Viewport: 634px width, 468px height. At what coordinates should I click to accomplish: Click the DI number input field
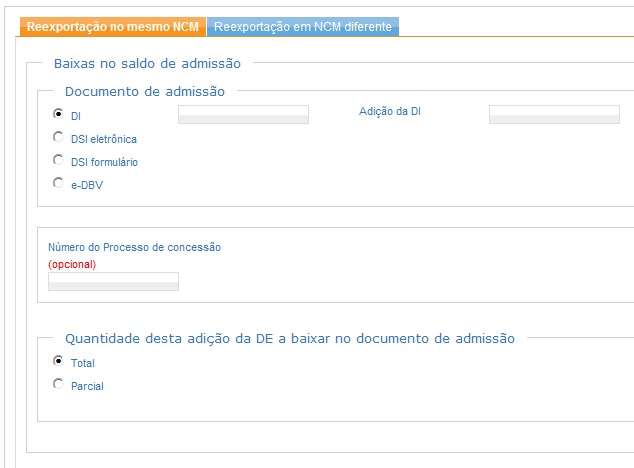[243, 114]
